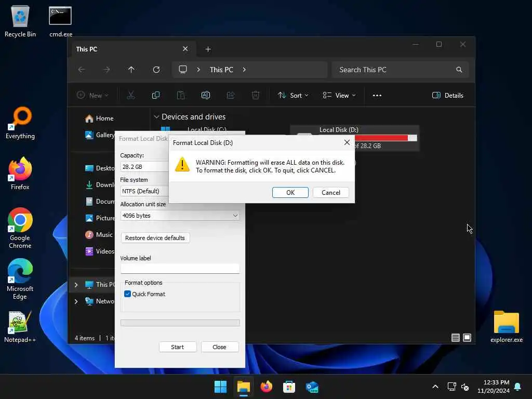Viewport: 532px width, 399px height.
Task: Open the Sort dropdown menu
Action: pyautogui.click(x=293, y=96)
